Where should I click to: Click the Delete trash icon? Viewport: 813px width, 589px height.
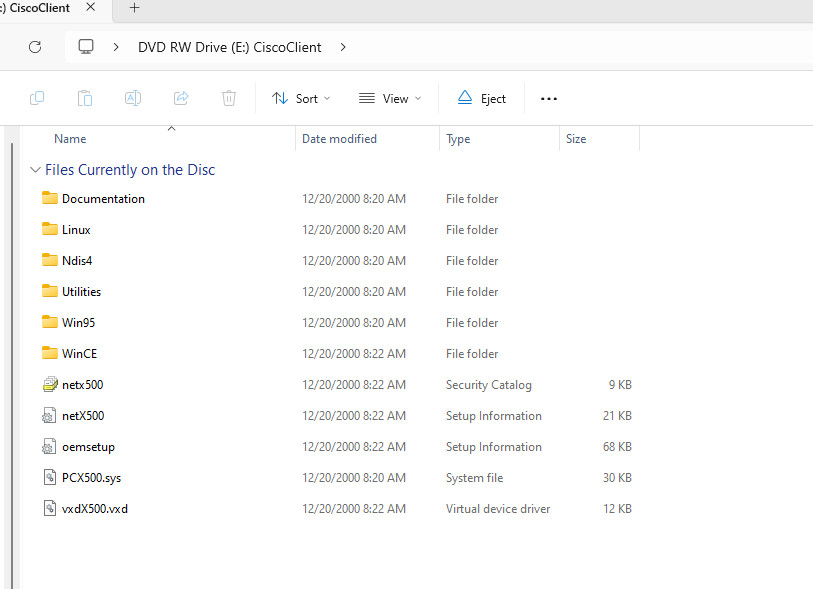click(x=229, y=98)
